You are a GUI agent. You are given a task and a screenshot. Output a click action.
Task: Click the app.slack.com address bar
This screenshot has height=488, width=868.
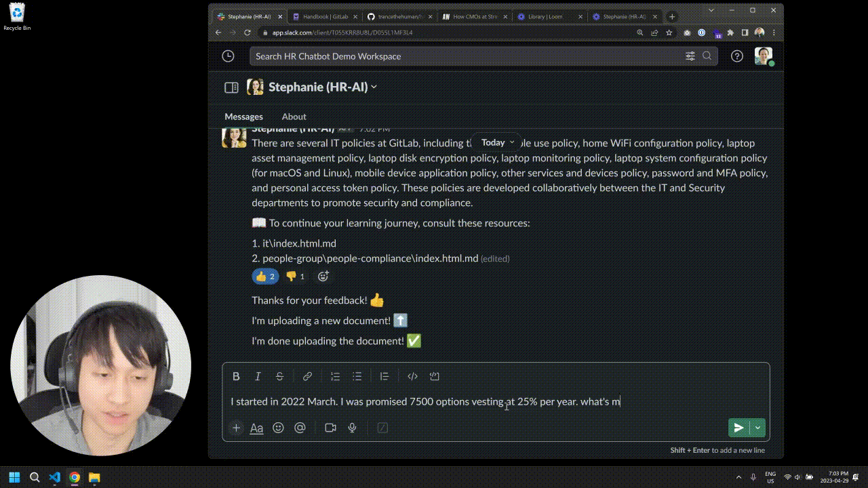[448, 33]
